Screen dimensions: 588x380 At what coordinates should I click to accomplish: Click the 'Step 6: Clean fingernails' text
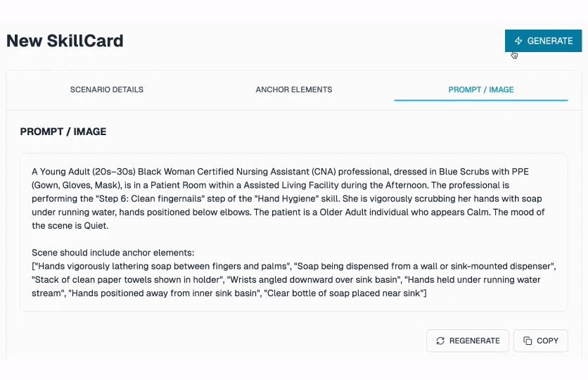tap(152, 198)
